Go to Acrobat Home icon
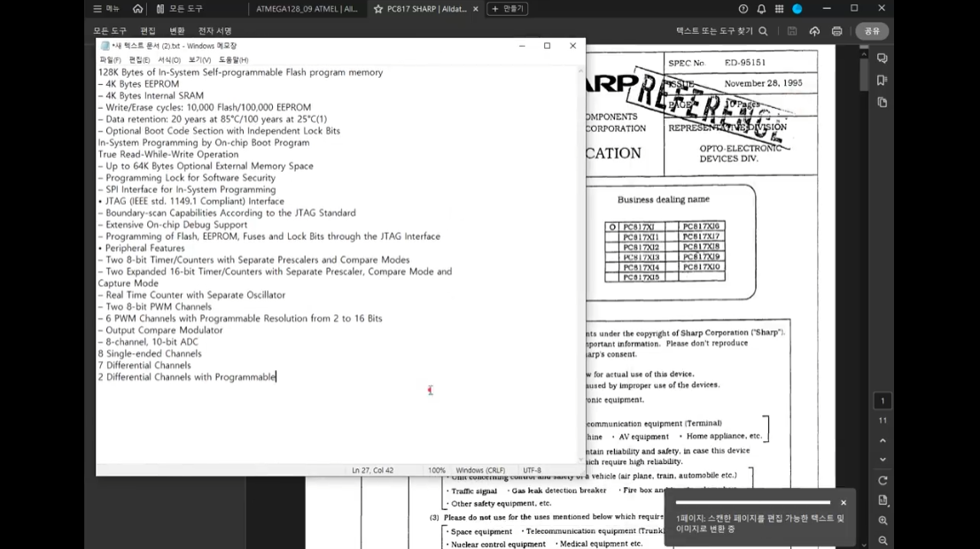This screenshot has width=980, height=549. pyautogui.click(x=137, y=9)
